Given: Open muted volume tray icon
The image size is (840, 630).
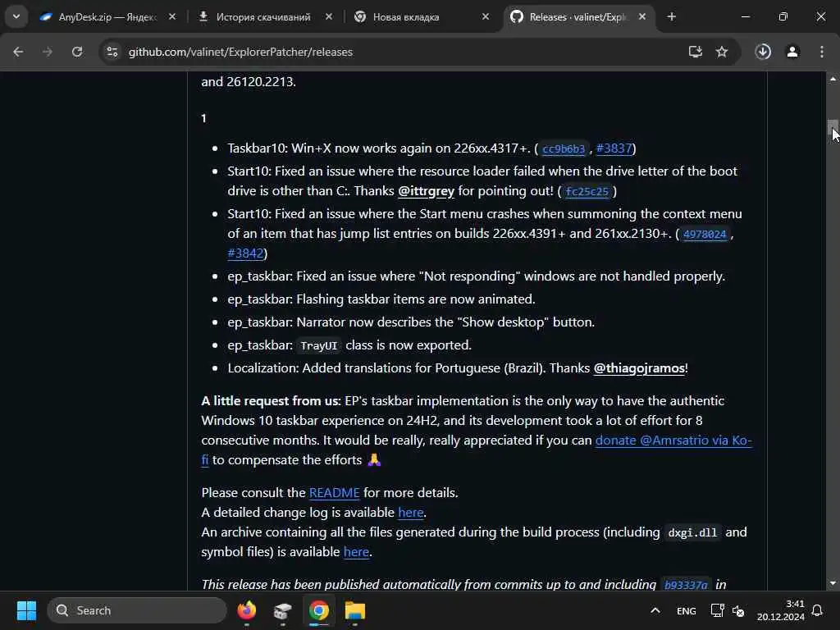Looking at the screenshot, I should pyautogui.click(x=739, y=610).
